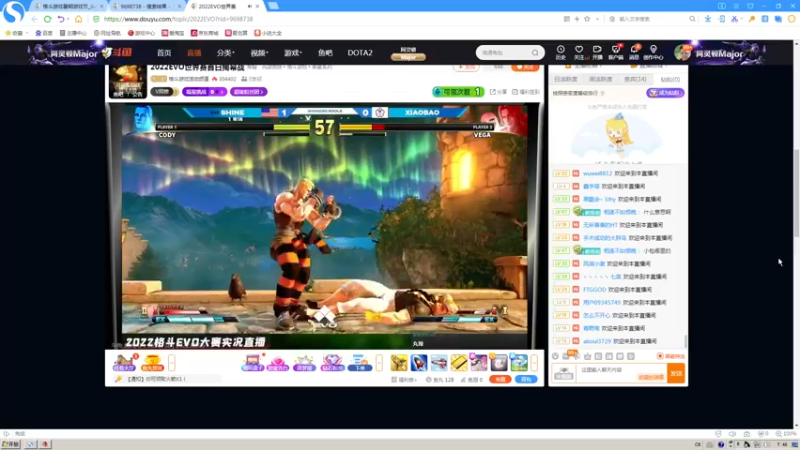Click the user avatar in Douyu header
Viewport: 800px width, 450px height.
(x=682, y=53)
